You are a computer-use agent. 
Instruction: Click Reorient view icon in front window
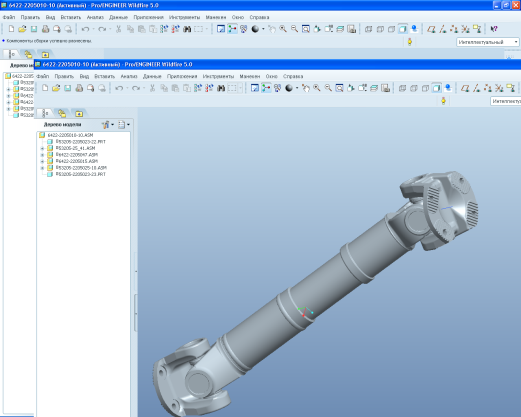pos(351,88)
